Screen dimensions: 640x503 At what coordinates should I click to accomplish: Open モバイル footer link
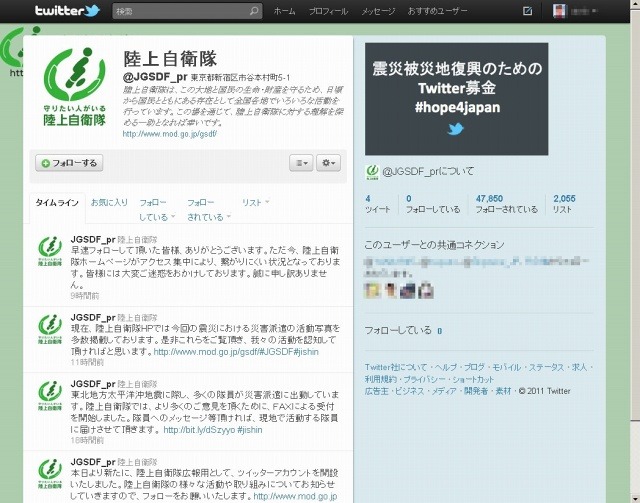(x=507, y=367)
